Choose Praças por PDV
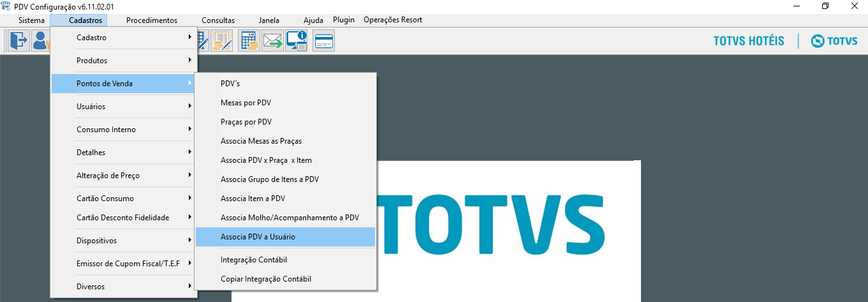868x302 pixels. pyautogui.click(x=285, y=122)
